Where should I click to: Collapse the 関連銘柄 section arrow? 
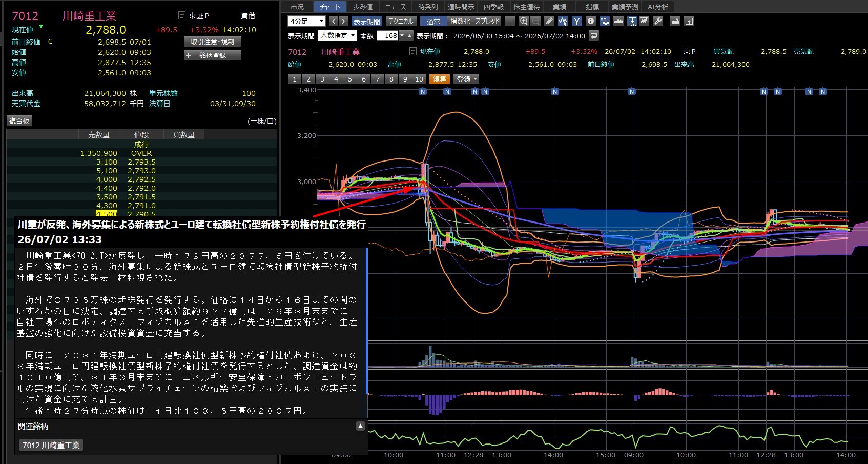(360, 426)
